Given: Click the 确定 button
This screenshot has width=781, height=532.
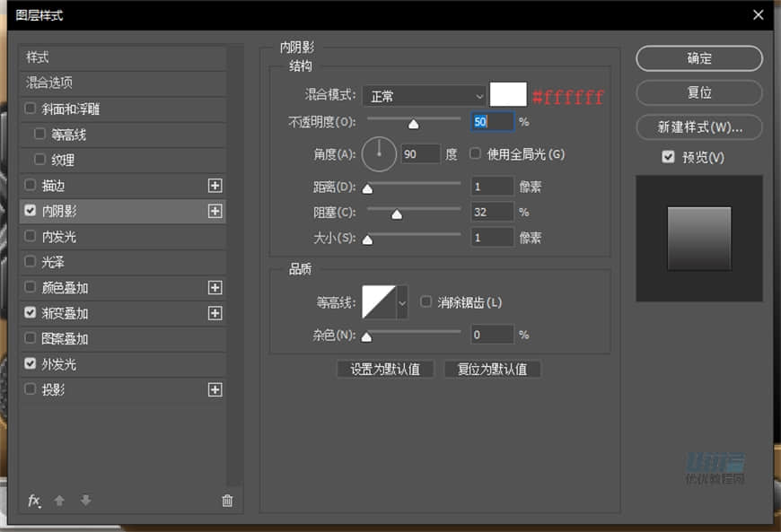Looking at the screenshot, I should point(698,58).
